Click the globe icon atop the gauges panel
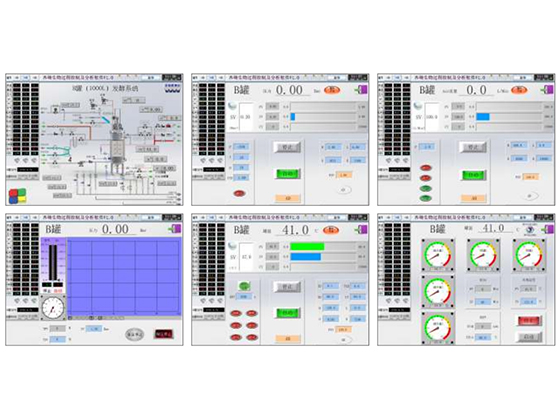The height and width of the screenshot is (420, 560). click(x=530, y=230)
